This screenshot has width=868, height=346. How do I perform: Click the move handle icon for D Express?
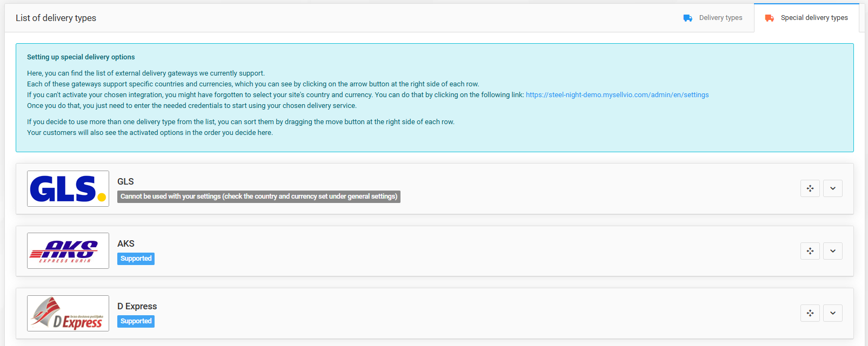tap(810, 313)
